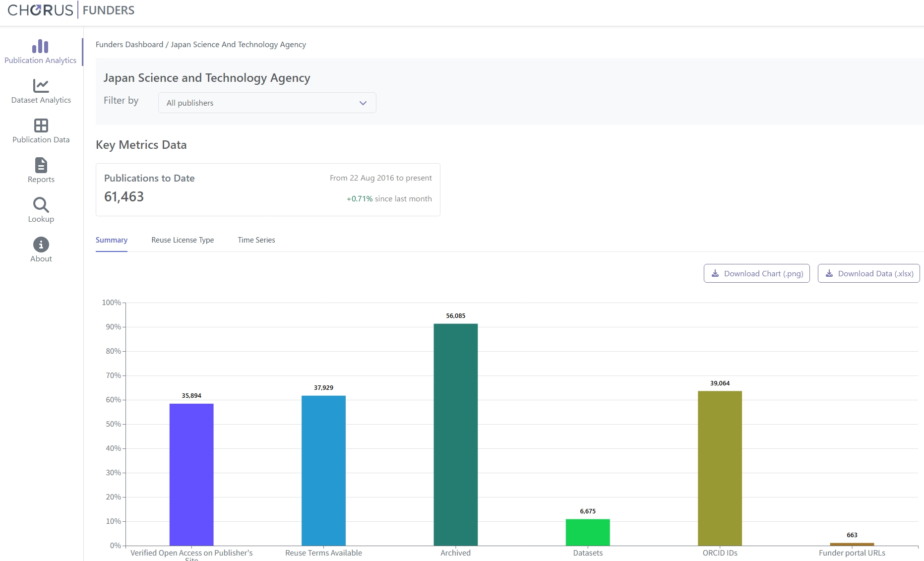Click the bright green Datasets bar
The height and width of the screenshot is (561, 924).
pos(588,532)
